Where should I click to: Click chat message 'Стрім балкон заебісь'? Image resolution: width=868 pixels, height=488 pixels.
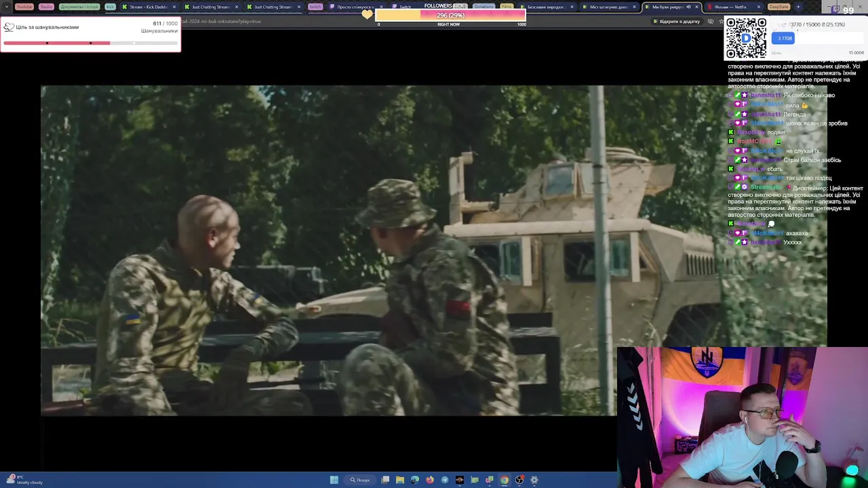[x=812, y=160]
